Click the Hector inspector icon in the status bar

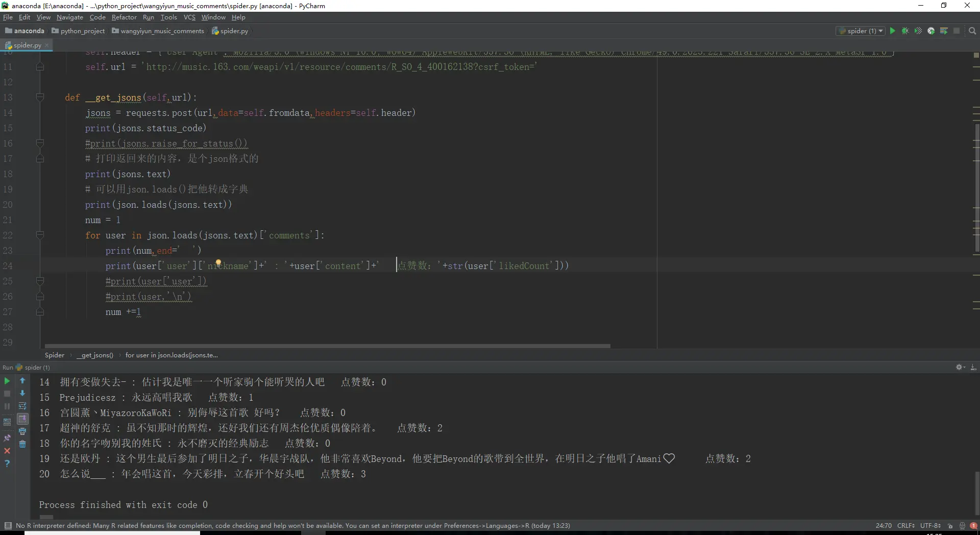pyautogui.click(x=962, y=526)
